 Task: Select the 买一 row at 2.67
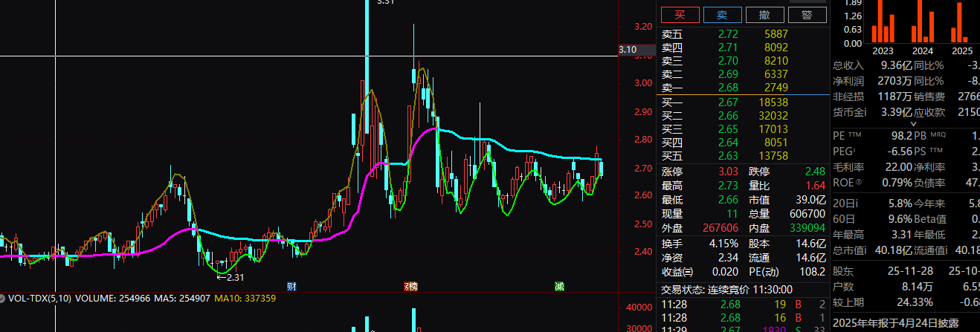click(x=742, y=102)
